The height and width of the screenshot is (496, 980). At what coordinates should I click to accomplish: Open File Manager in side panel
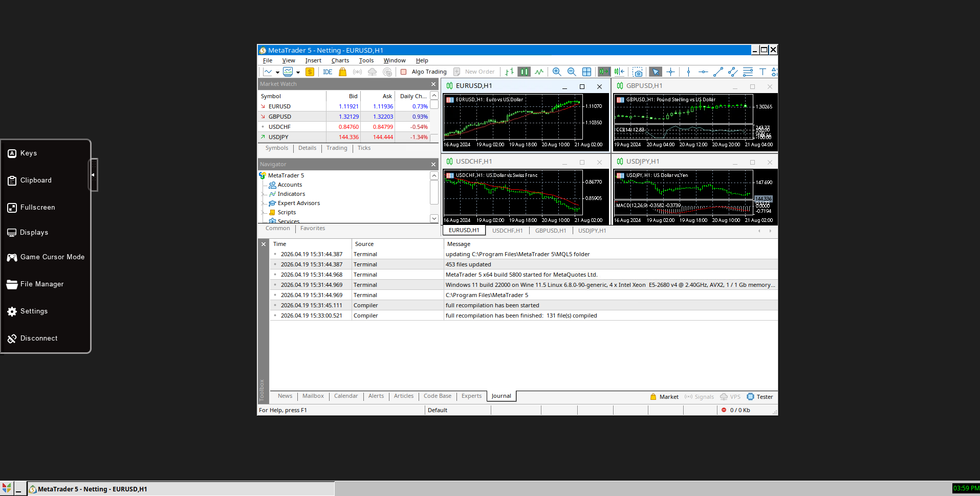35,284
